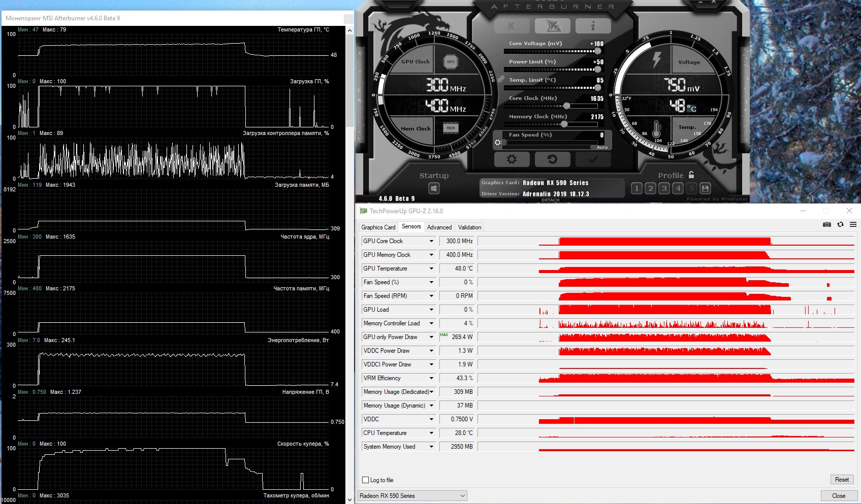This screenshot has height=504, width=861.
Task: Load Afterburner profile slot 1
Action: pyautogui.click(x=636, y=188)
